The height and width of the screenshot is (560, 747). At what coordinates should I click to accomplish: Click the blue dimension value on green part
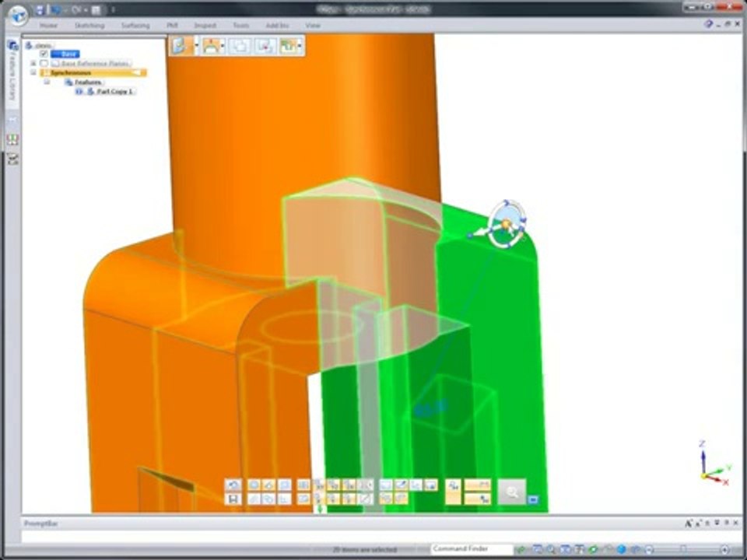tap(431, 408)
